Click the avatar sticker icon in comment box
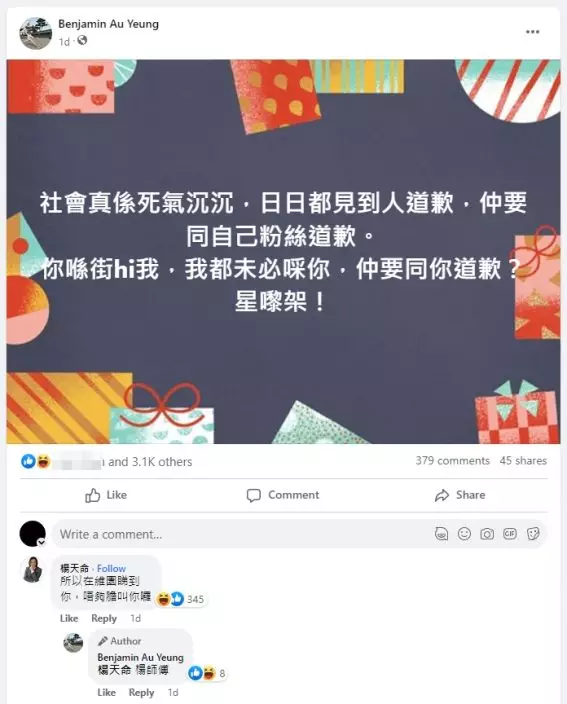 pyautogui.click(x=442, y=534)
